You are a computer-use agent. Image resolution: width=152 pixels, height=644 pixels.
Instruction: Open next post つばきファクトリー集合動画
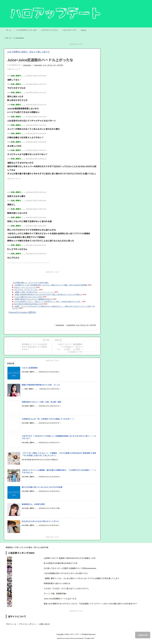pyautogui.click(x=70, y=348)
